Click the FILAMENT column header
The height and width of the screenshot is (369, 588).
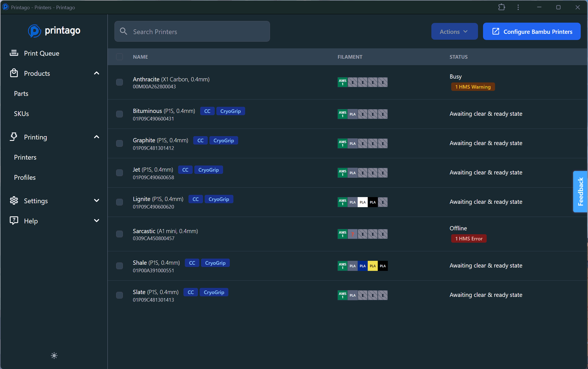(x=350, y=57)
